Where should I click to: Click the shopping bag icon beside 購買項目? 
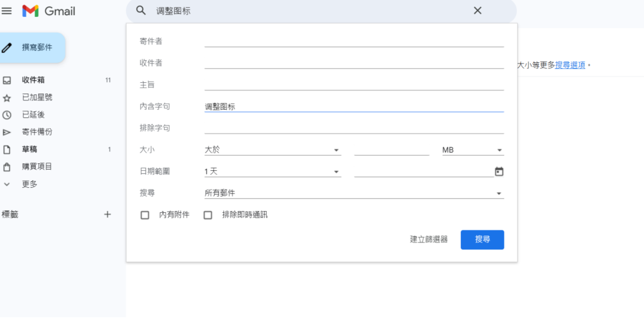(x=6, y=167)
